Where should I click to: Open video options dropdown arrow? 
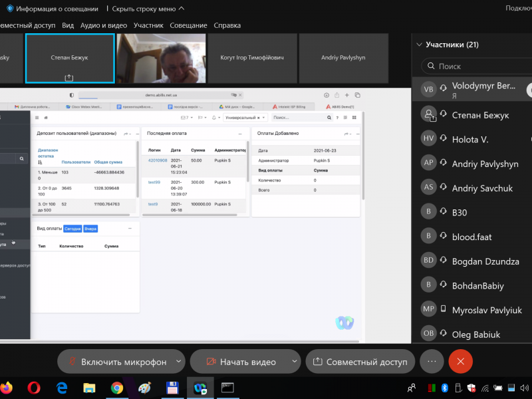pos(294,361)
